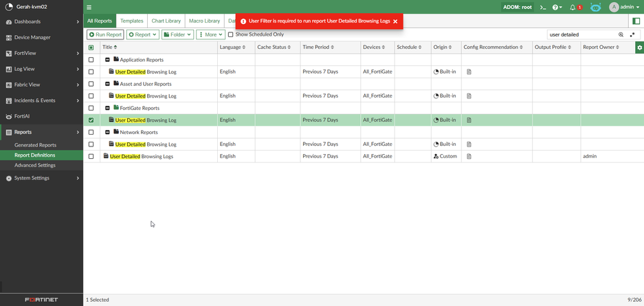Open the help question mark menu
The height and width of the screenshot is (306, 644).
557,7
